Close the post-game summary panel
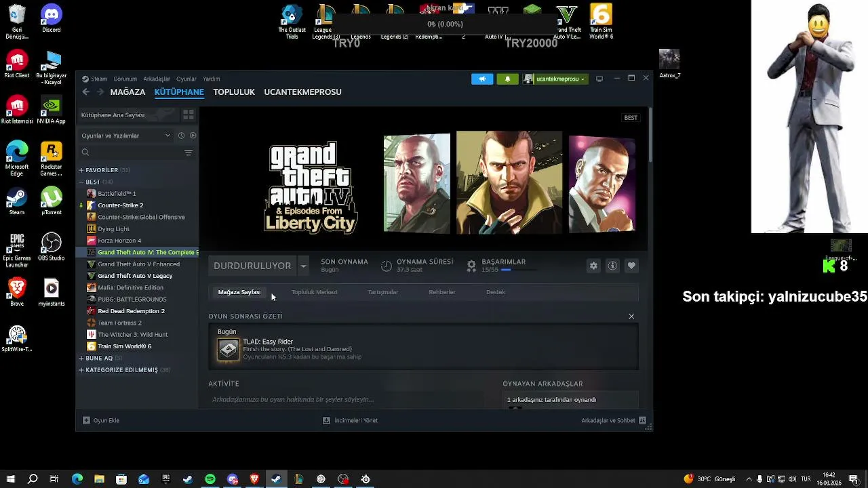 pyautogui.click(x=631, y=317)
